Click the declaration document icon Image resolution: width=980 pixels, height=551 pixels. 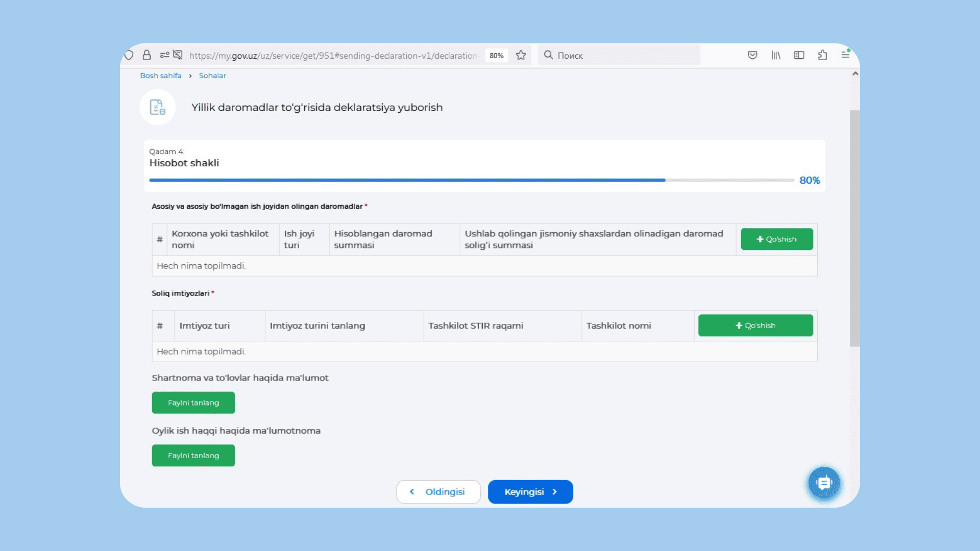(158, 107)
